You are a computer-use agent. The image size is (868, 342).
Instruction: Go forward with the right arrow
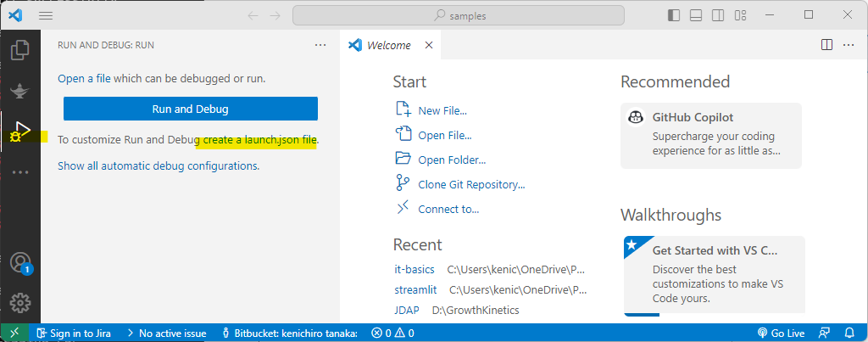(275, 15)
